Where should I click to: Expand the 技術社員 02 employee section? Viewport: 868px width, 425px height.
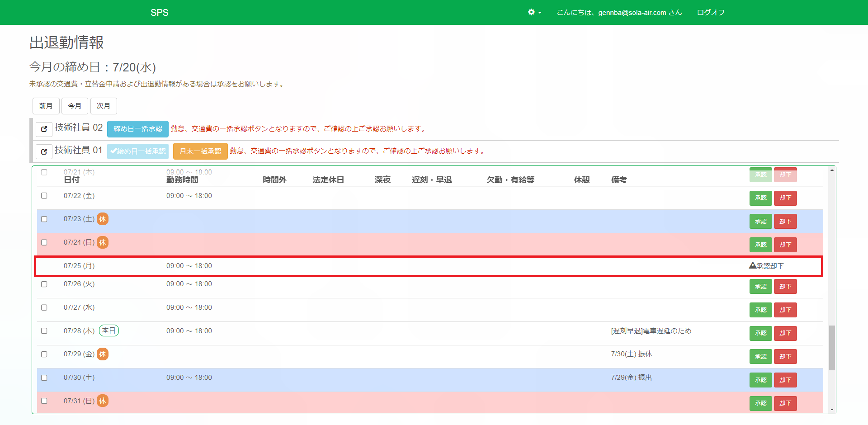(x=79, y=128)
